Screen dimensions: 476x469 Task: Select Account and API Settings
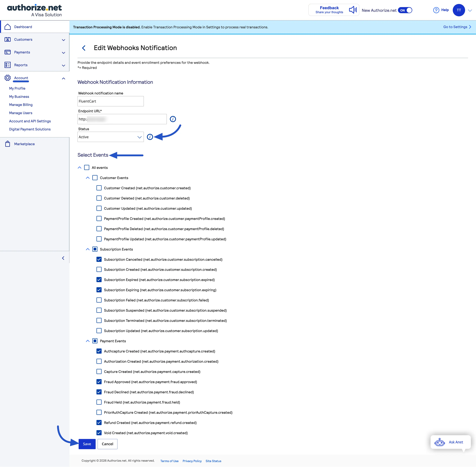click(x=30, y=121)
